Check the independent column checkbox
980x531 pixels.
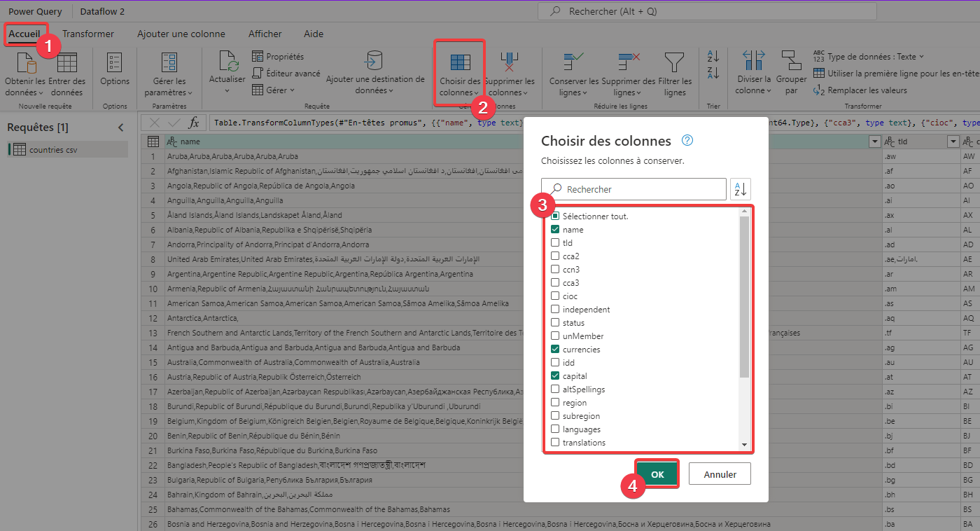tap(555, 310)
